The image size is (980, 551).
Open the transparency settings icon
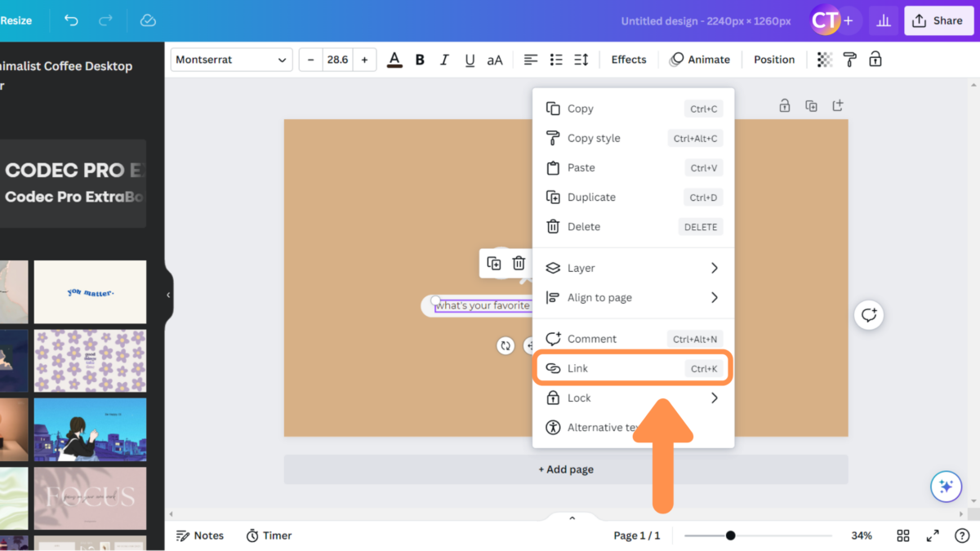pos(823,59)
